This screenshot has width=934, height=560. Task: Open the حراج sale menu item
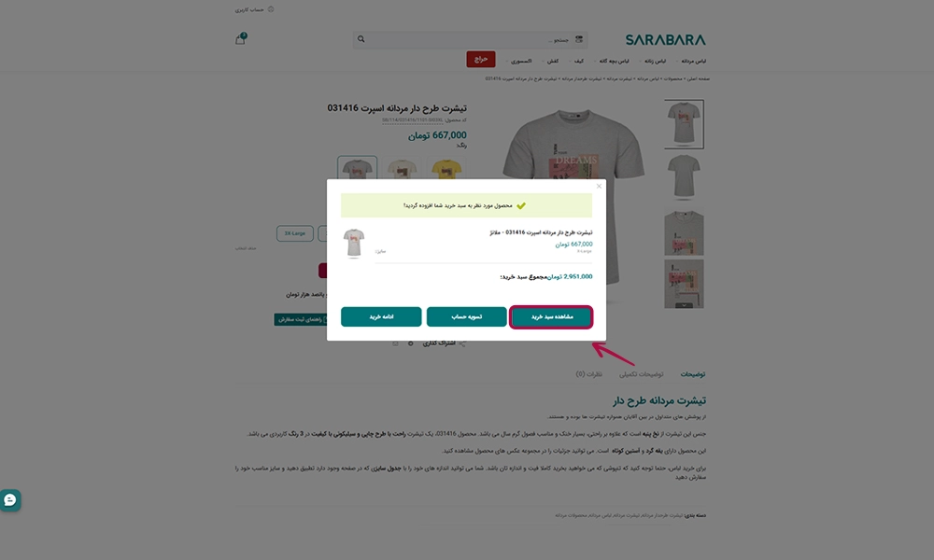click(481, 59)
